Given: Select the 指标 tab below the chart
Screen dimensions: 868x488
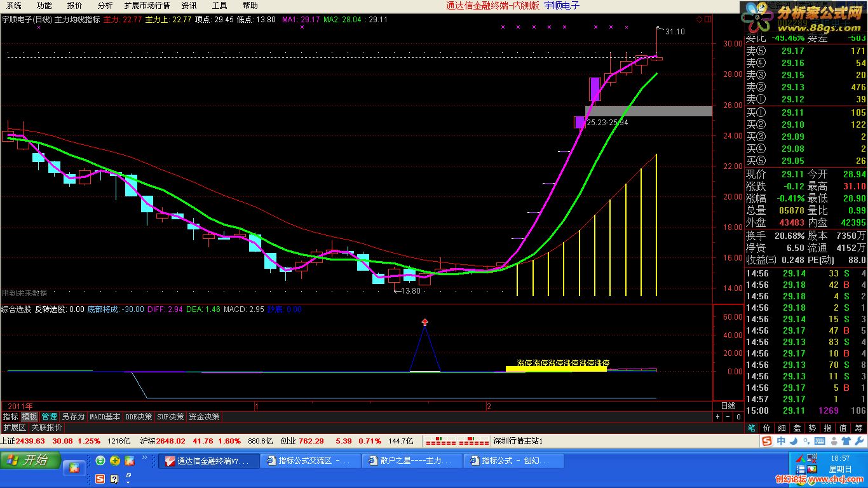Looking at the screenshot, I should click(10, 417).
